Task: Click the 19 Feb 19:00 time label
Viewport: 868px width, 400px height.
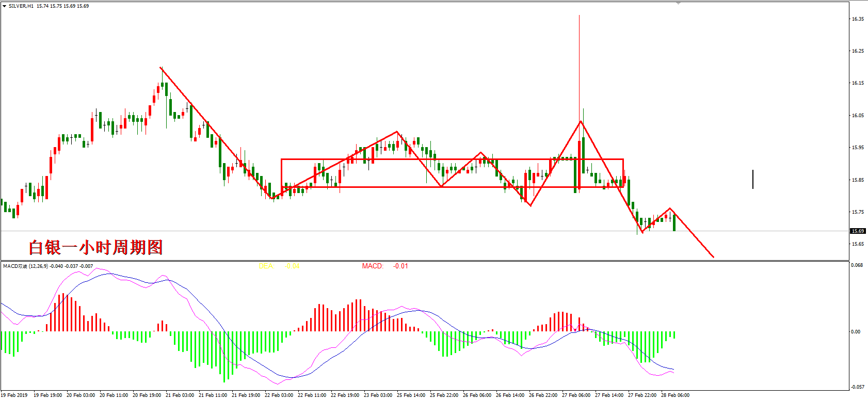Action: point(47,395)
